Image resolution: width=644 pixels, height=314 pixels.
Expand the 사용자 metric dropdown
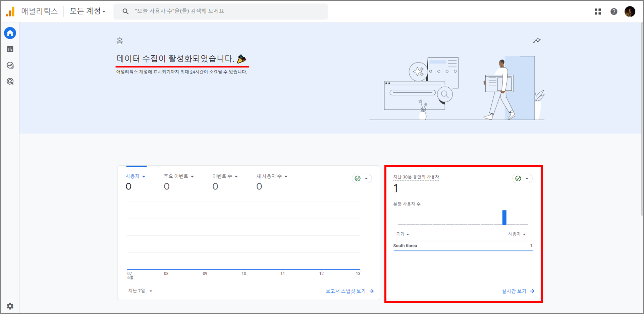pos(135,176)
